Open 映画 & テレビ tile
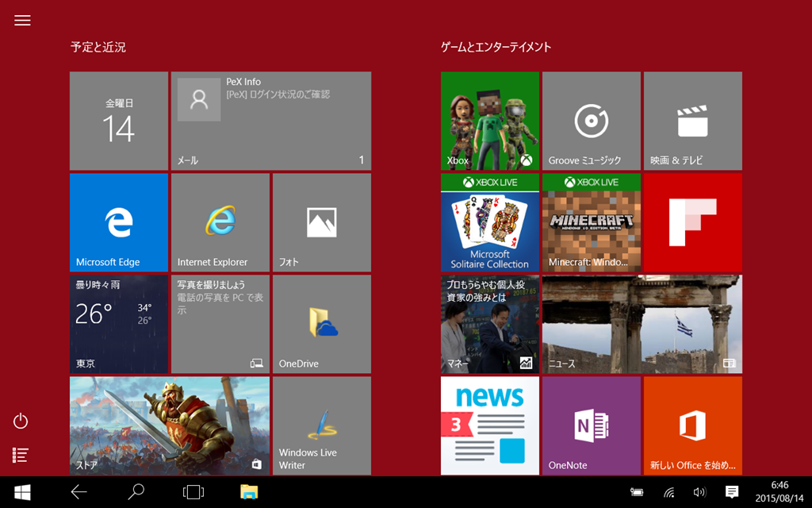The width and height of the screenshot is (812, 508). 692,121
